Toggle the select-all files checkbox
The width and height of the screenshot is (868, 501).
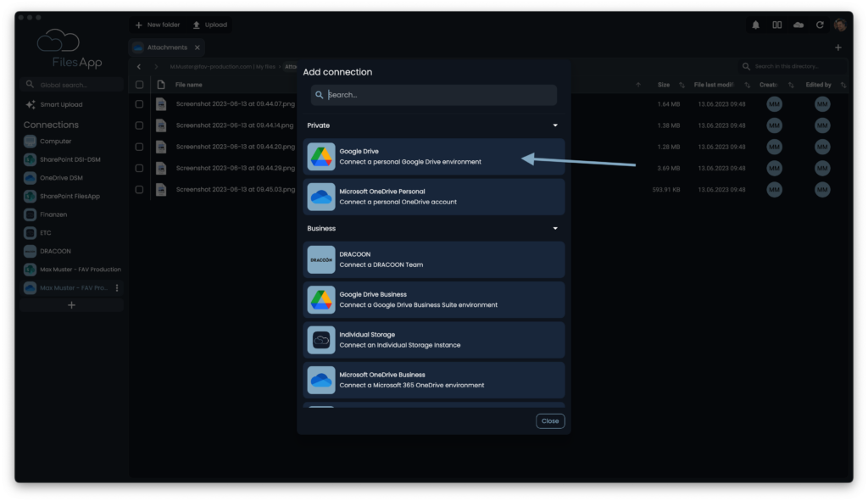tap(140, 85)
